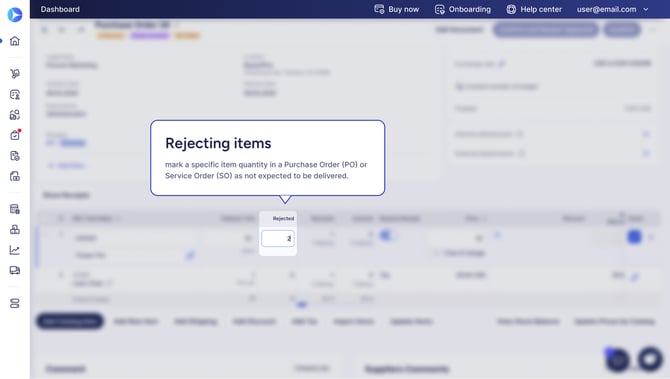Image resolution: width=670 pixels, height=379 pixels.
Task: Click the document with clock sidebar icon
Action: coord(15,156)
